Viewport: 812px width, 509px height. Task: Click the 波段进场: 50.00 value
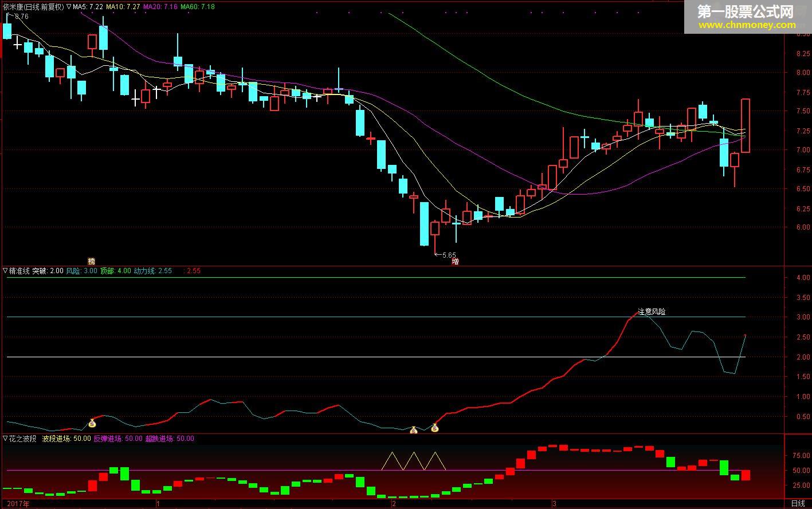click(66, 439)
